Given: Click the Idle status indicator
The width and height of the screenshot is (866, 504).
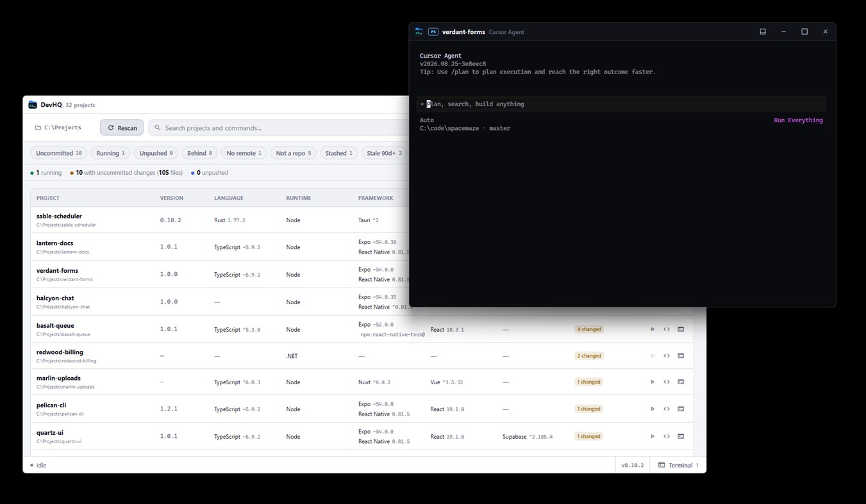Looking at the screenshot, I should pyautogui.click(x=38, y=465).
